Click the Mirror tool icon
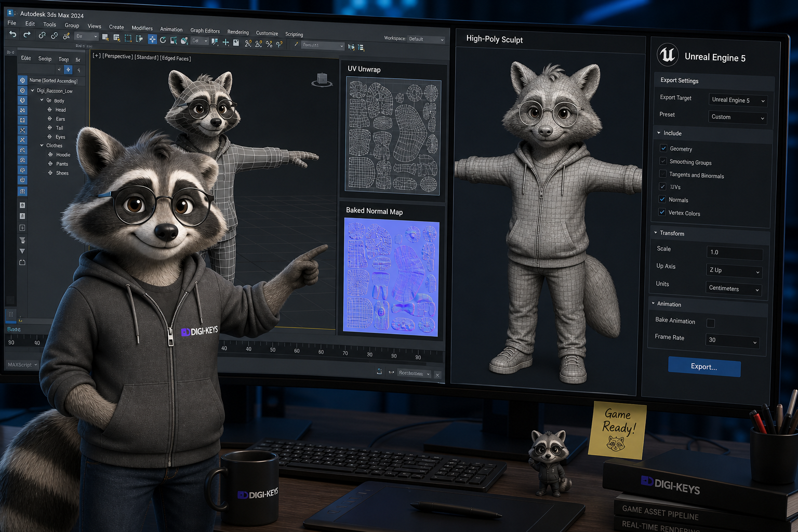 [x=351, y=47]
